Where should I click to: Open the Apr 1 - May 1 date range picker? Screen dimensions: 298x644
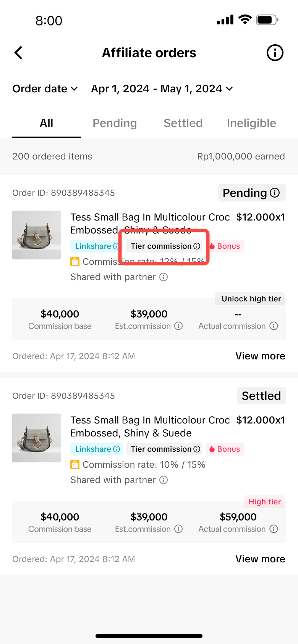click(x=162, y=89)
